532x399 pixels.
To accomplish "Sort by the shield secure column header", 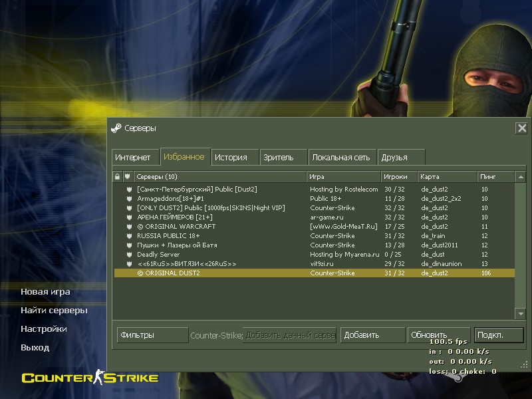I will click(x=128, y=177).
